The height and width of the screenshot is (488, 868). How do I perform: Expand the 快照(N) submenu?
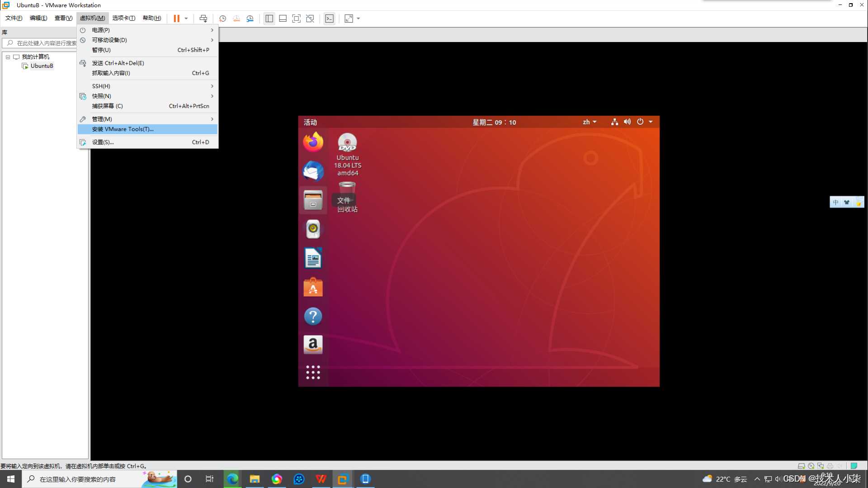point(148,96)
